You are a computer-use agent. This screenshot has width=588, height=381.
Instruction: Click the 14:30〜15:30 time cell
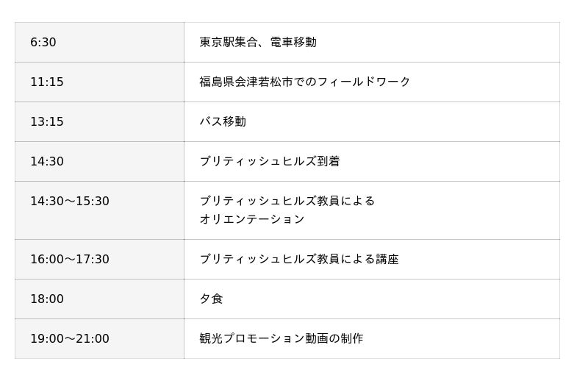(x=70, y=202)
